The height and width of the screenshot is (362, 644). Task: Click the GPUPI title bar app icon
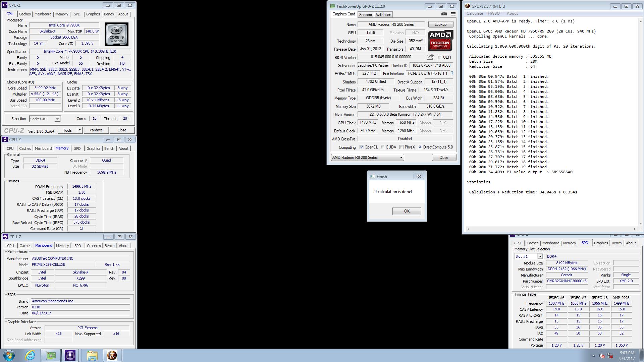point(468,6)
